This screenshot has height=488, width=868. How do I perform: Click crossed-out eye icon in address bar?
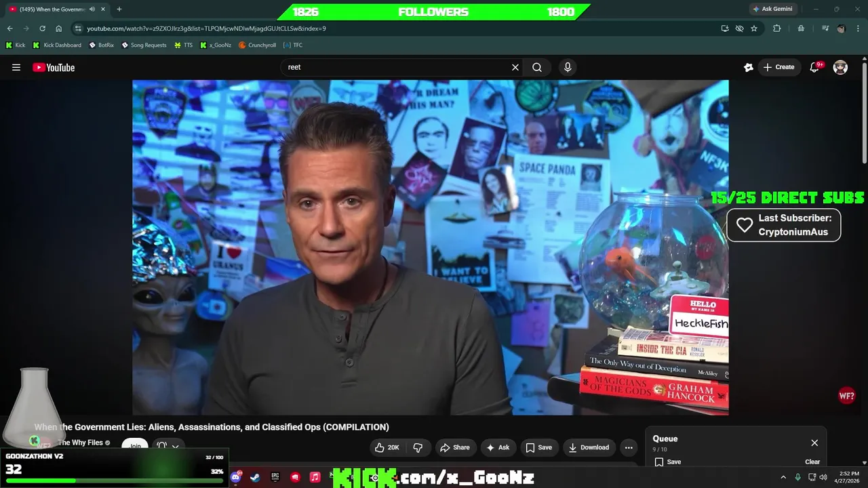[739, 28]
